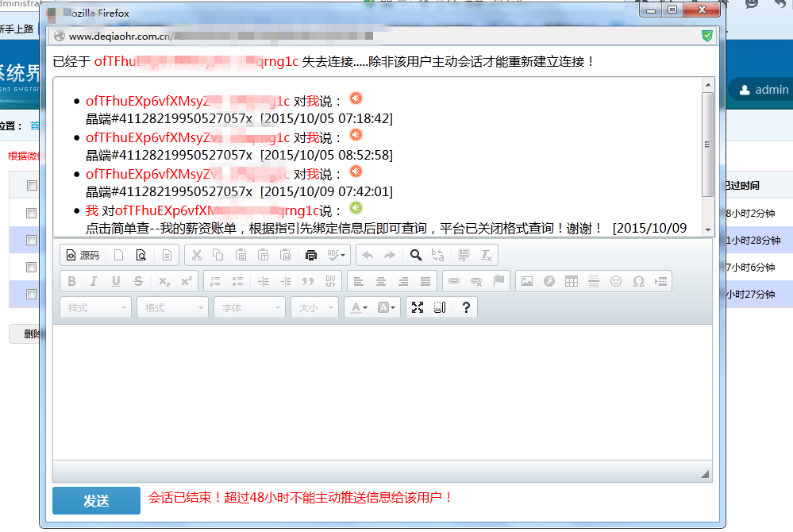Click the Insert Link chain icon
The image size is (793, 532).
[454, 282]
